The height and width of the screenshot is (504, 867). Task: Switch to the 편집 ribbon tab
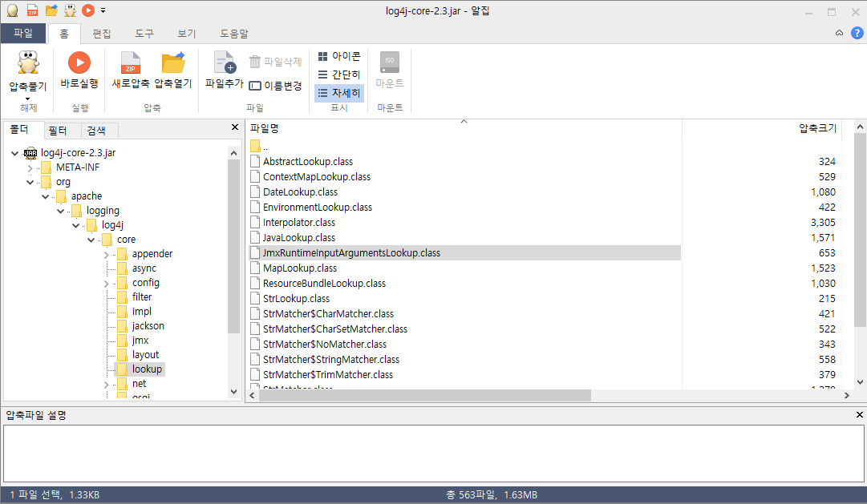tap(102, 34)
